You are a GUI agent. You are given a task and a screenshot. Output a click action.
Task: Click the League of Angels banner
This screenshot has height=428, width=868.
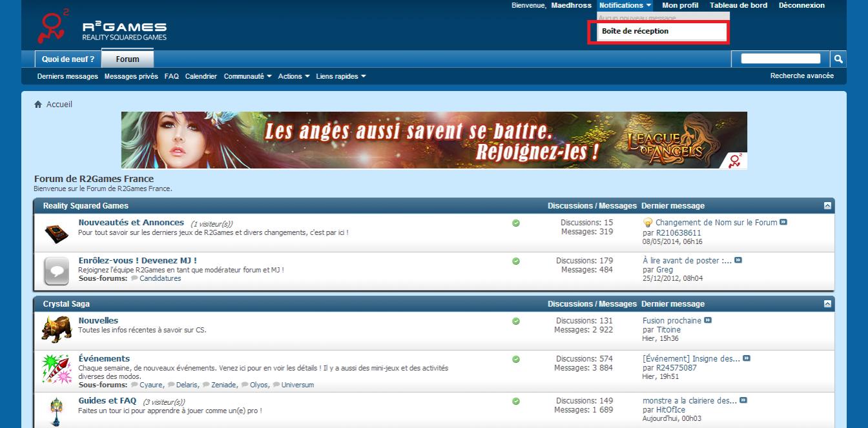[434, 140]
